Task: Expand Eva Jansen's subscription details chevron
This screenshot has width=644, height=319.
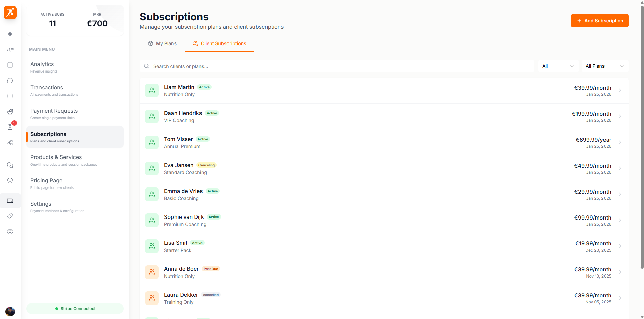Action: (x=620, y=168)
